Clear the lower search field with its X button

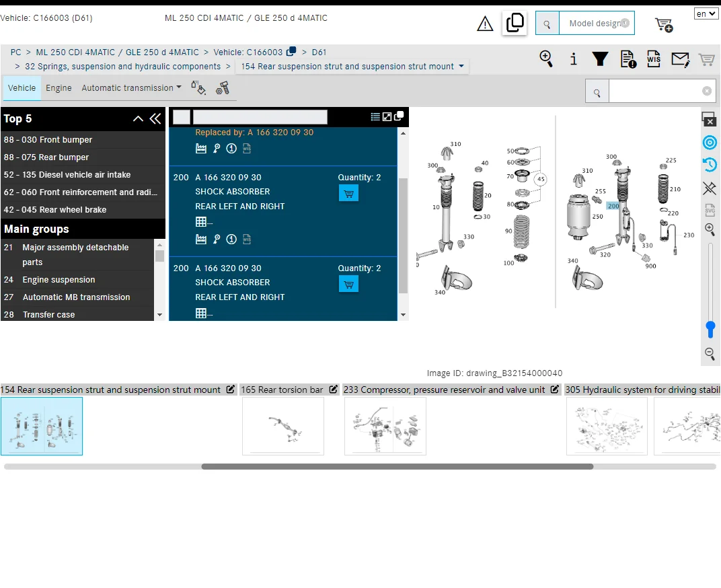707,91
